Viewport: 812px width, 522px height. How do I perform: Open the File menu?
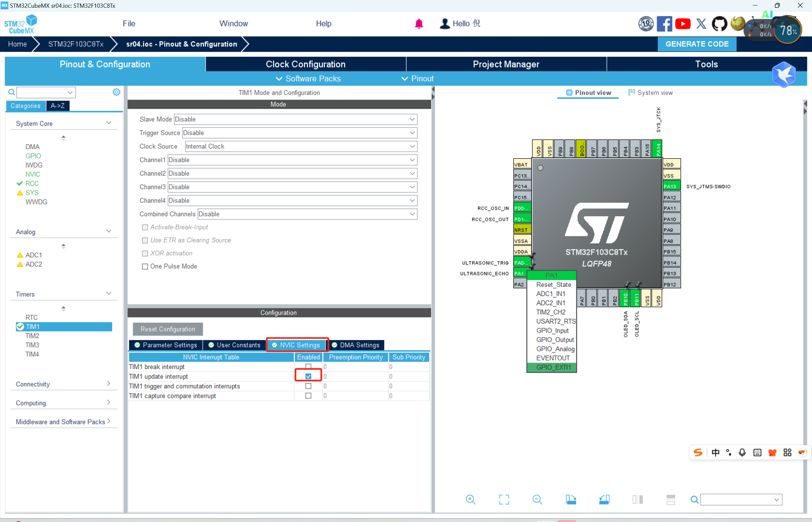tap(129, 24)
